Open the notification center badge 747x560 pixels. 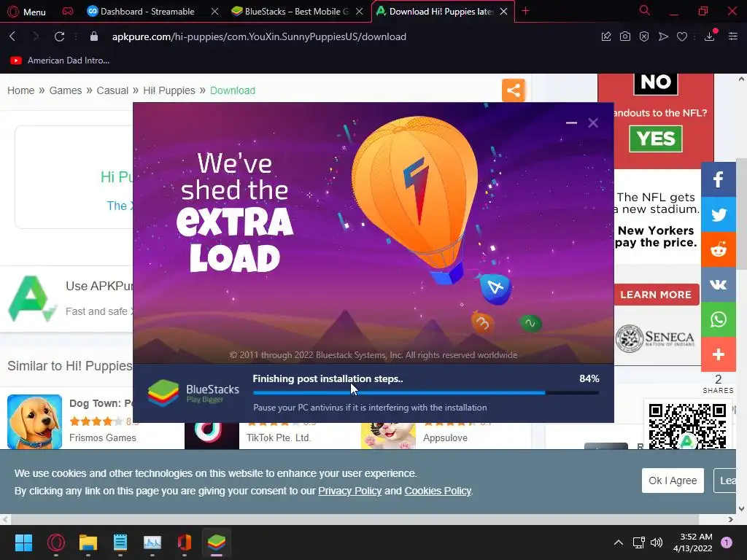pos(727,542)
